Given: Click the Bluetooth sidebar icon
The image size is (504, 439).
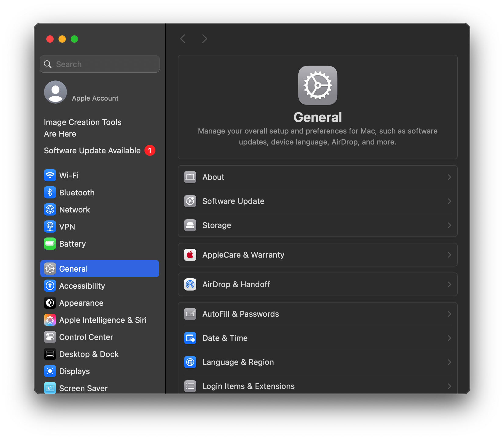Looking at the screenshot, I should [50, 192].
